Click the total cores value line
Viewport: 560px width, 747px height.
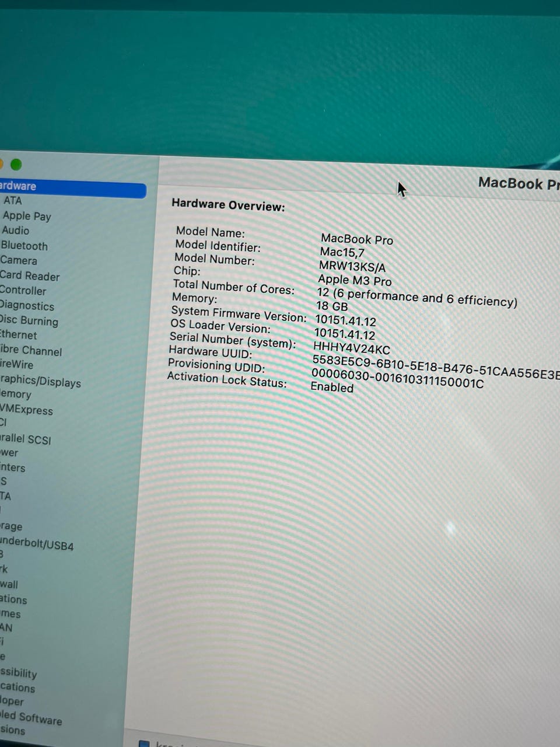coord(417,297)
